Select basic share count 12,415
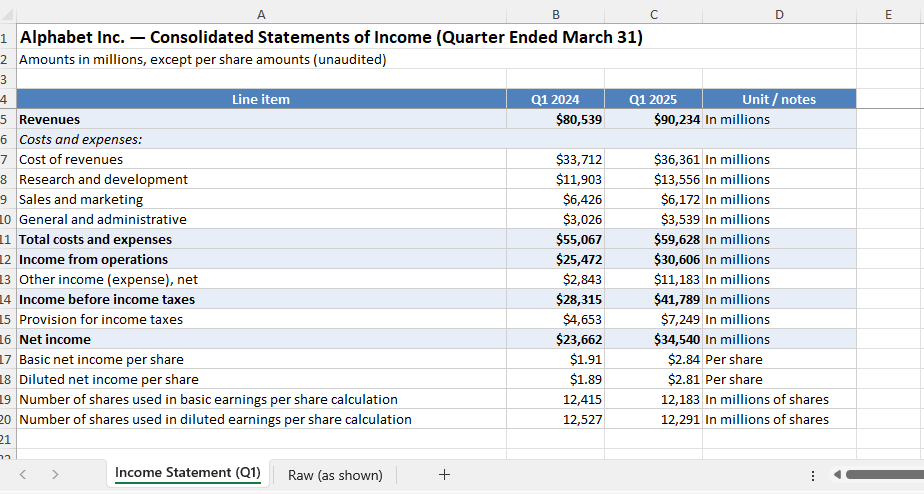 (555, 400)
